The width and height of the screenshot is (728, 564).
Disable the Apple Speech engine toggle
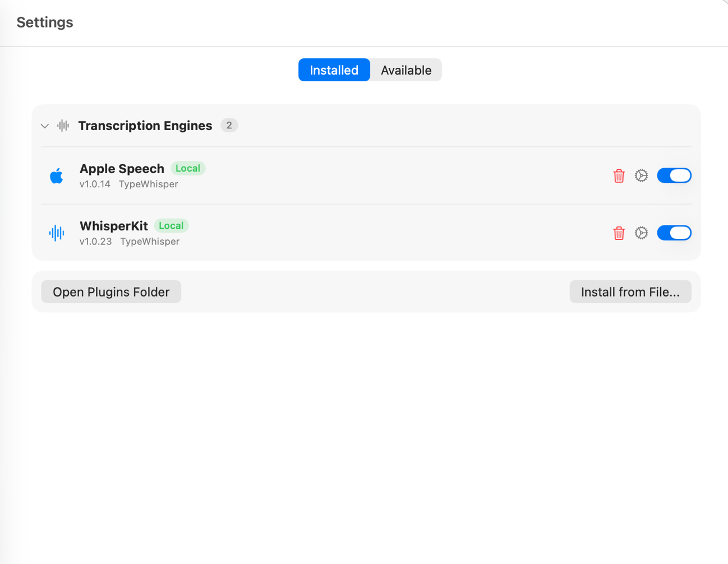point(674,175)
